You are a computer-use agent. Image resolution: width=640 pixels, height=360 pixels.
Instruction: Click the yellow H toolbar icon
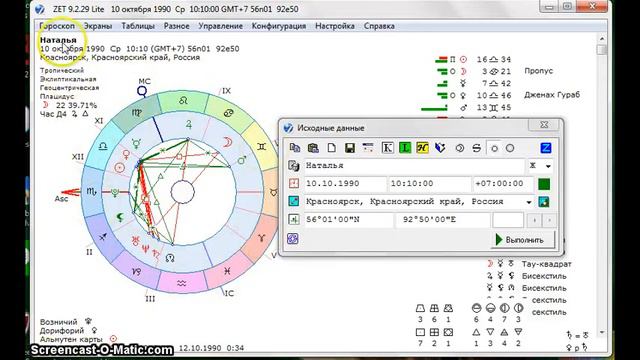click(x=422, y=148)
